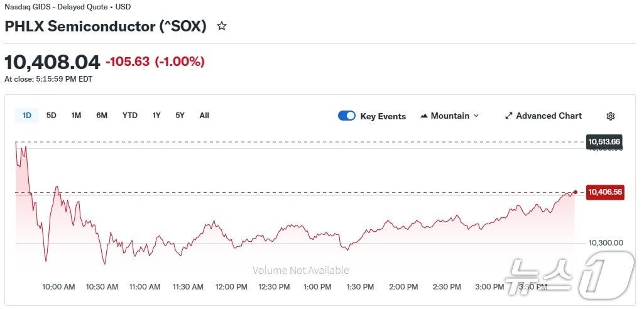Image resolution: width=644 pixels, height=309 pixels.
Task: Expand the Mountain chart type dropdown chevron
Action: pos(476,116)
